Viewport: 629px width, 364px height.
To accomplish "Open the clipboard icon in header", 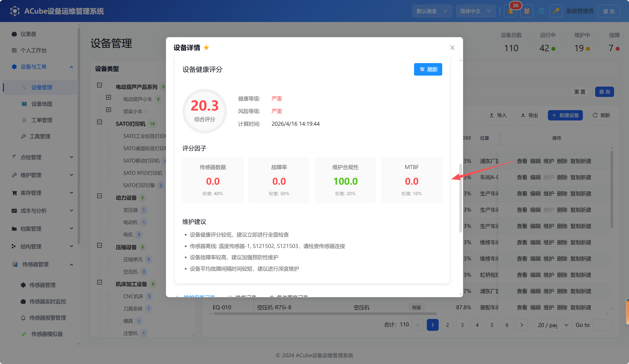I will click(x=527, y=11).
